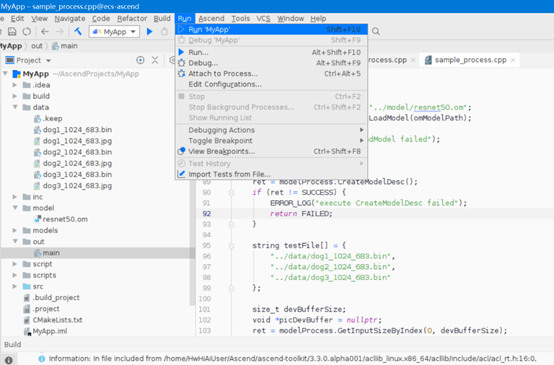Screen dimensions: 554x365
Task: Open the Ascend menu
Action: tap(211, 18)
